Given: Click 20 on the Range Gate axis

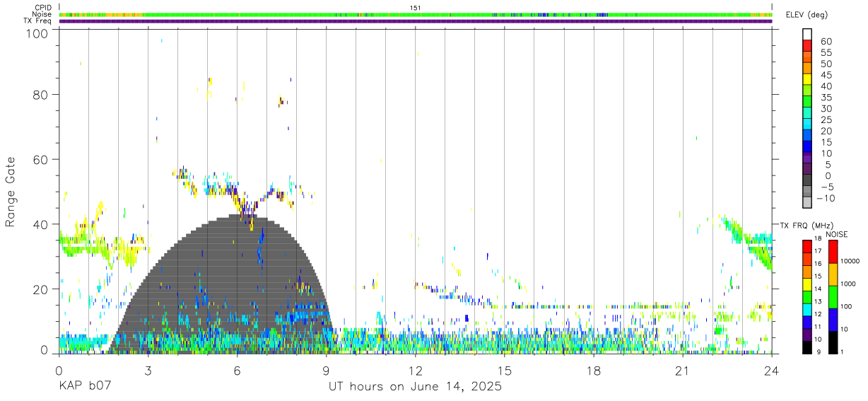Looking at the screenshot, I should pos(41,289).
